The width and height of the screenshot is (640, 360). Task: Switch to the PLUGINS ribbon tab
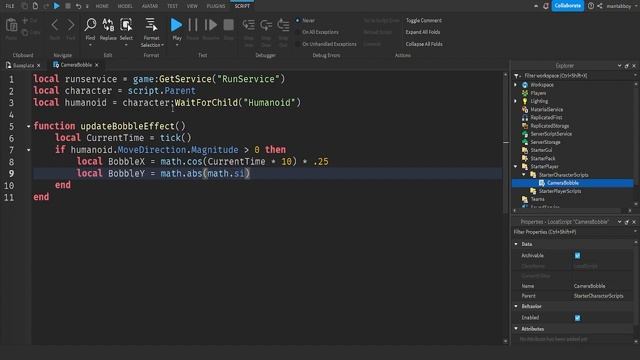[216, 6]
